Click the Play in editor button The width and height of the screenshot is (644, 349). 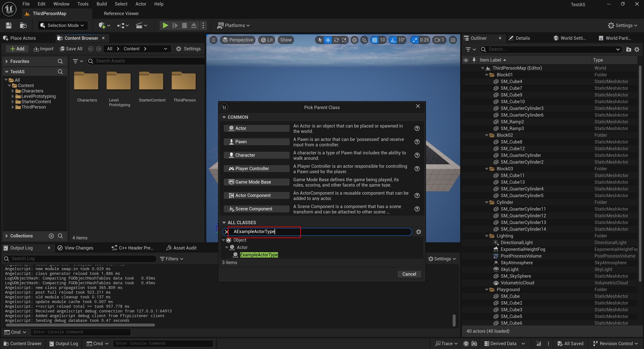[x=165, y=25]
